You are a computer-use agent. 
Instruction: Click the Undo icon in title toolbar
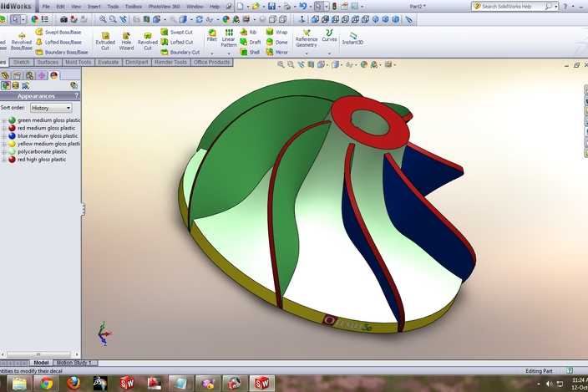pyautogui.click(x=303, y=7)
